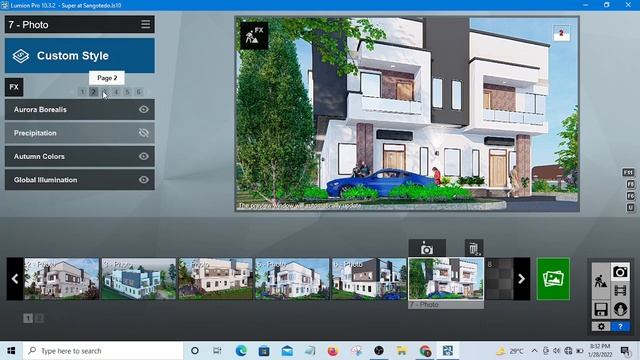Select the 6 - Photo thumbnail
The height and width of the screenshot is (360, 640).
click(x=369, y=279)
